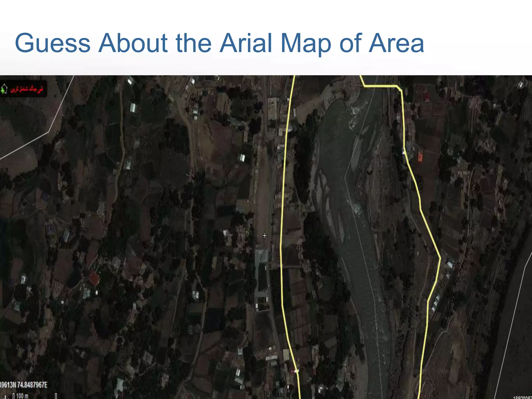
Task: Click the bright orange rooftop east of river
Action: 420,157
